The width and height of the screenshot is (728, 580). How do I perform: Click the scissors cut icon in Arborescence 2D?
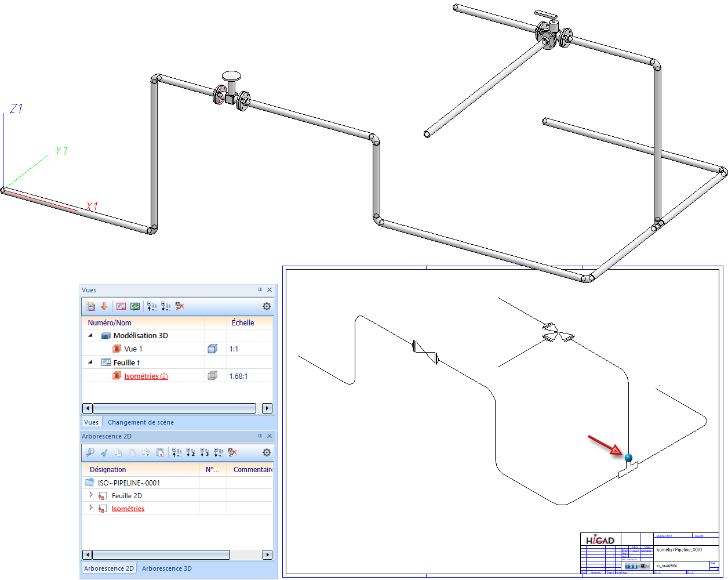[104, 452]
